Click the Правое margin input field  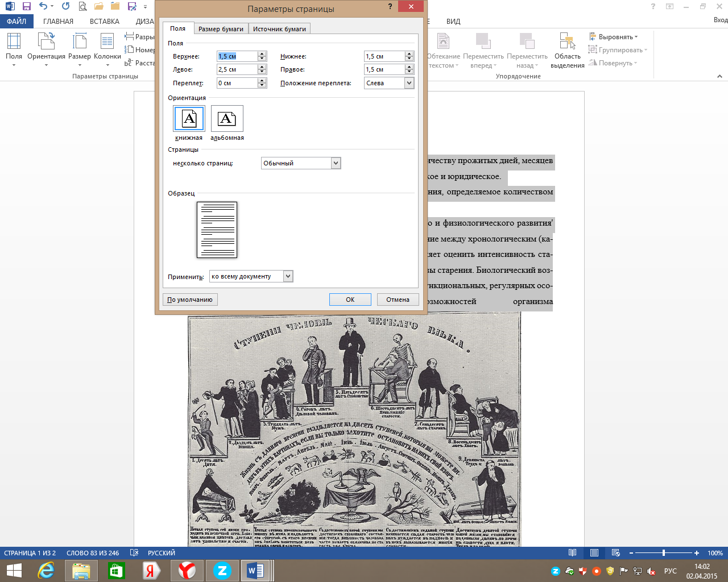point(384,69)
